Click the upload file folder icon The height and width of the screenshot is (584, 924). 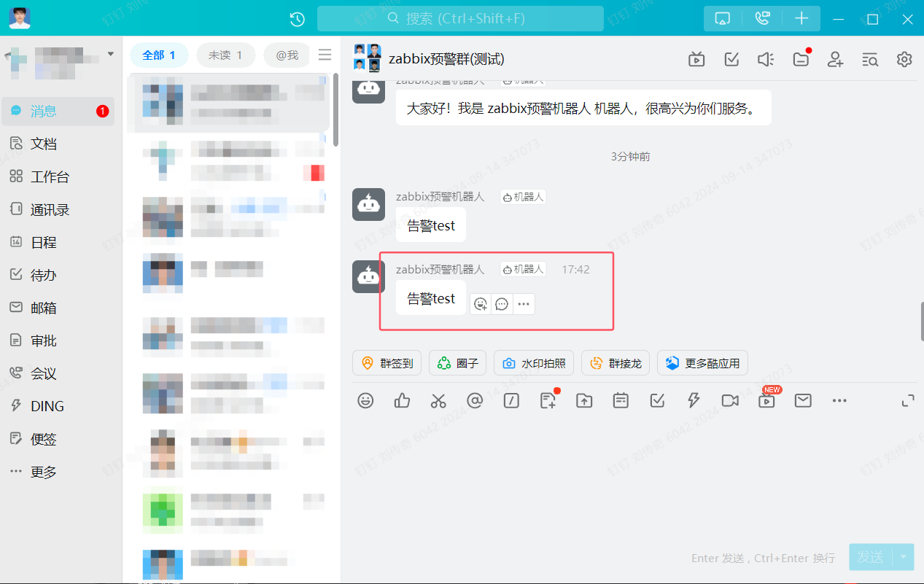pyautogui.click(x=584, y=400)
